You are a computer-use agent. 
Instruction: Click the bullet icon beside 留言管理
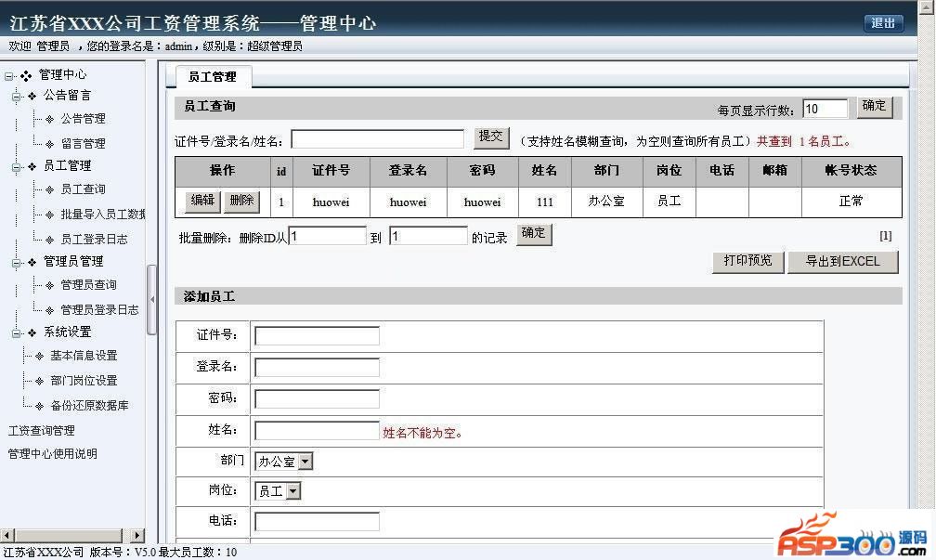[49, 144]
